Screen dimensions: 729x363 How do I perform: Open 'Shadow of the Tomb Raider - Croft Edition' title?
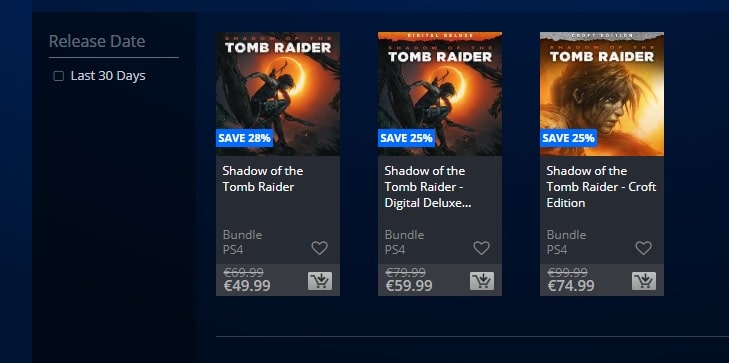click(x=601, y=187)
